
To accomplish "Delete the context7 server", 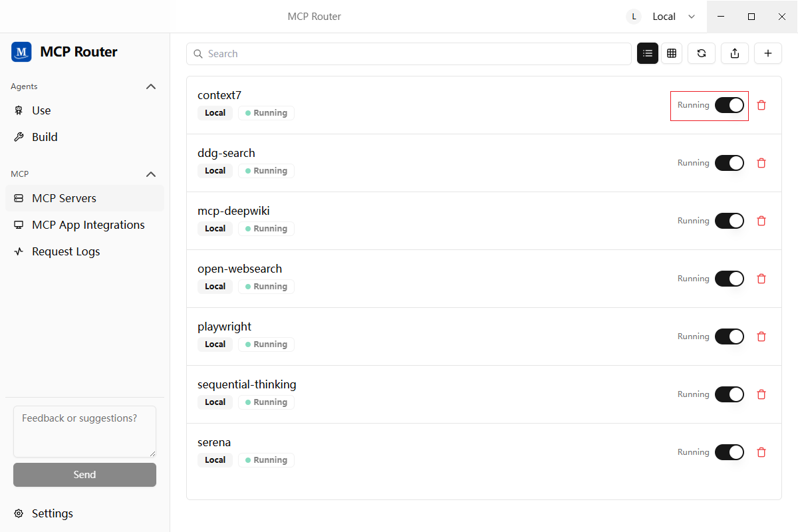I will tap(762, 105).
